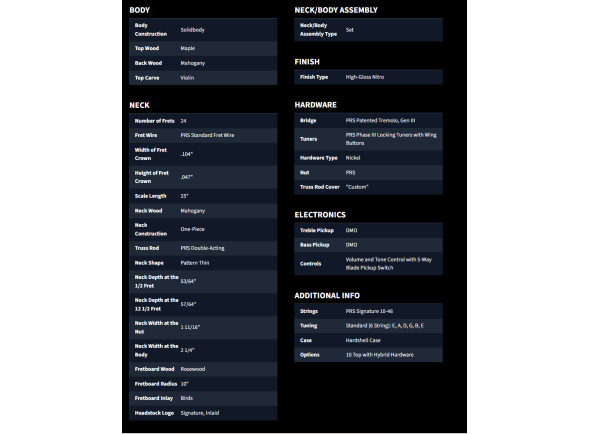Click the 'Height of Fret Crown' label
590x434 pixels.
pyautogui.click(x=152, y=177)
